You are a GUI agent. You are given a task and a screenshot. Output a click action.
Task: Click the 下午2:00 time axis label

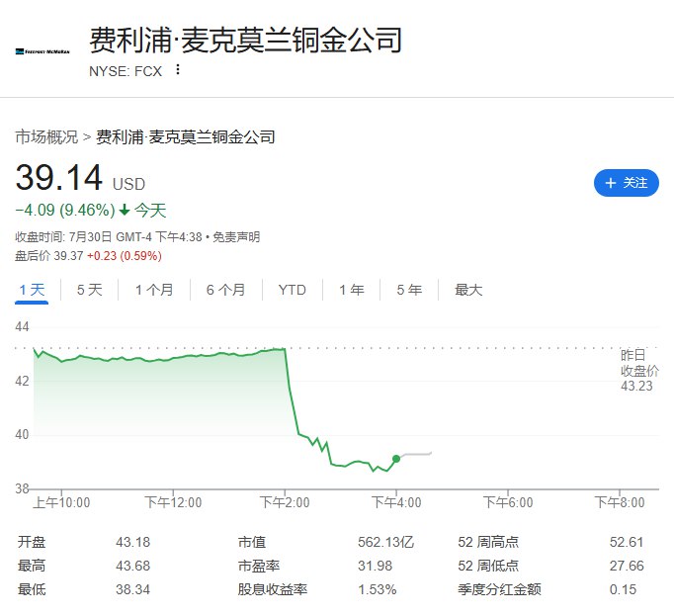click(x=285, y=502)
